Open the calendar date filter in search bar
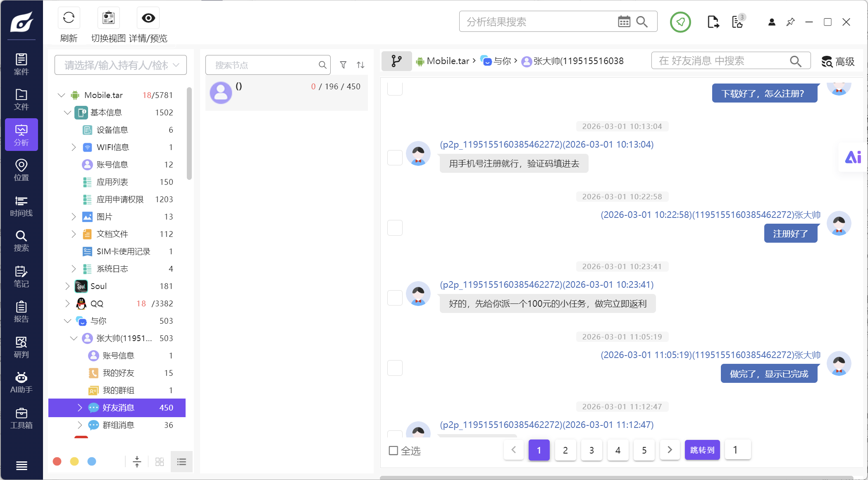 [624, 21]
